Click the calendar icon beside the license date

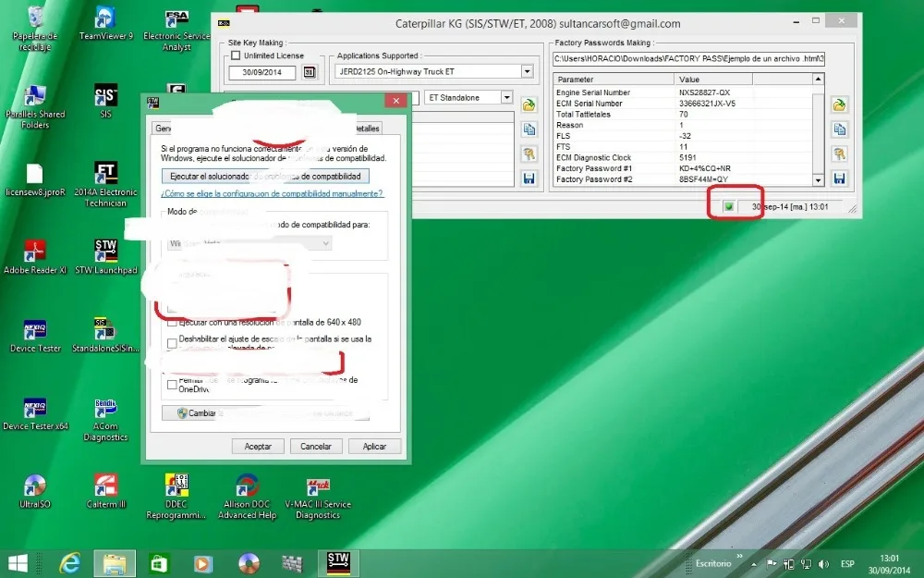click(310, 72)
